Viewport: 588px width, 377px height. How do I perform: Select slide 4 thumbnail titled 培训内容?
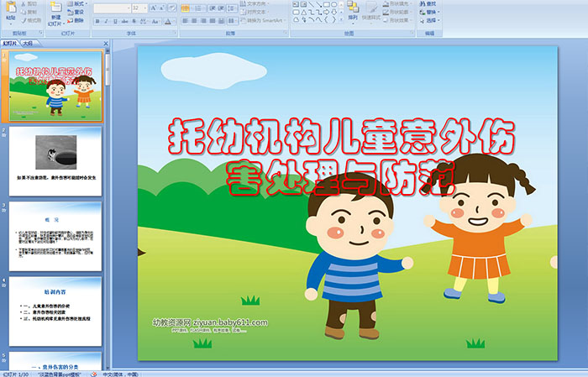[x=55, y=312]
